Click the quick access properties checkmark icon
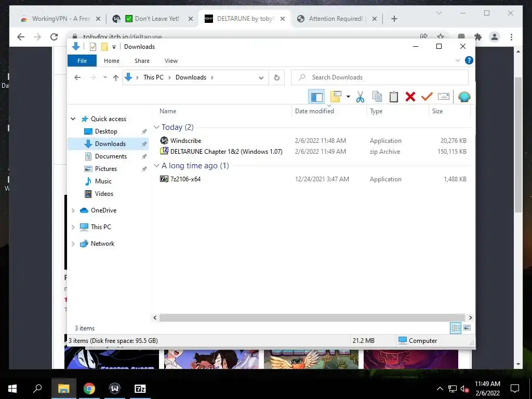The width and height of the screenshot is (532, 399). tap(92, 47)
